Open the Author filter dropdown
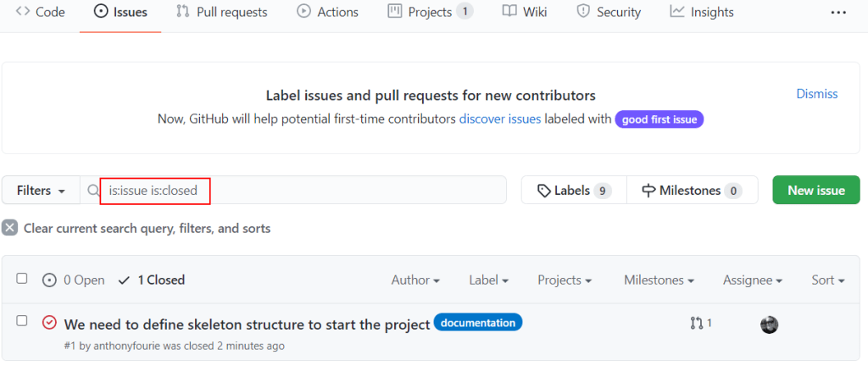Viewport: 868px width, 366px height. click(415, 280)
